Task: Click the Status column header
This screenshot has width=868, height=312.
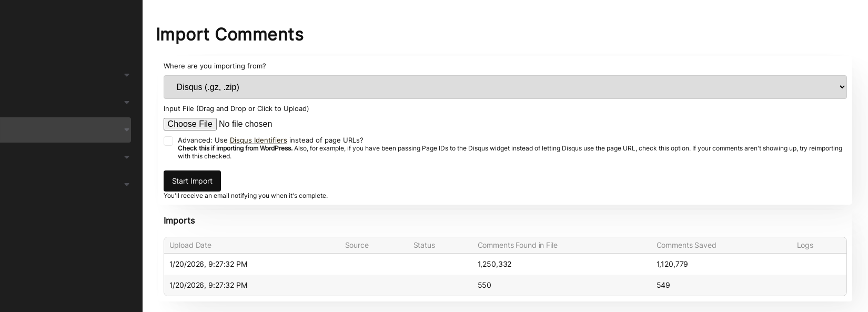Action: (x=424, y=245)
